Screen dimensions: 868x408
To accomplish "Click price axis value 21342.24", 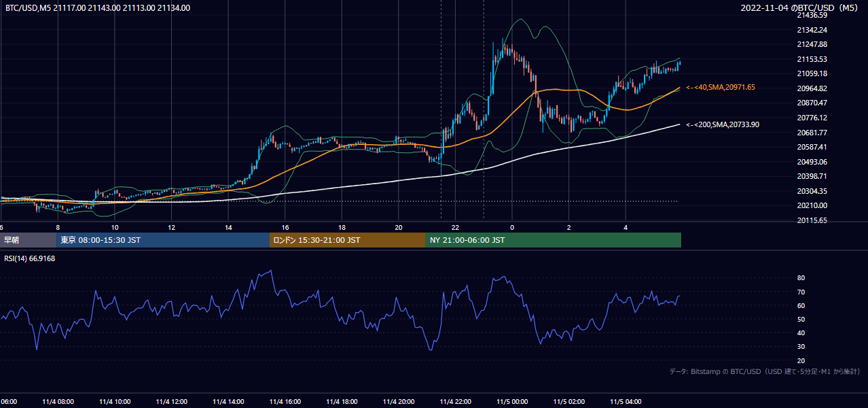I will click(x=812, y=30).
